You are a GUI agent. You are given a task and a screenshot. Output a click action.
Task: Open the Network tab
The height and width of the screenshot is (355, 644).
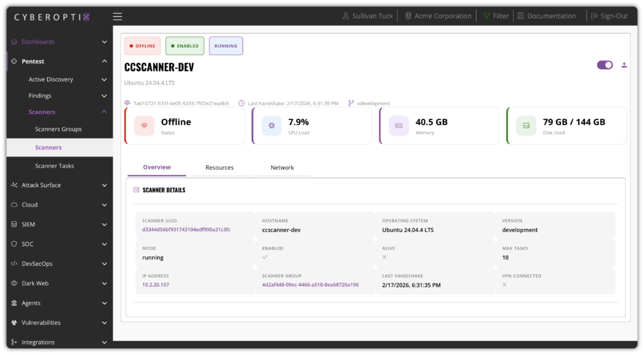[282, 168]
